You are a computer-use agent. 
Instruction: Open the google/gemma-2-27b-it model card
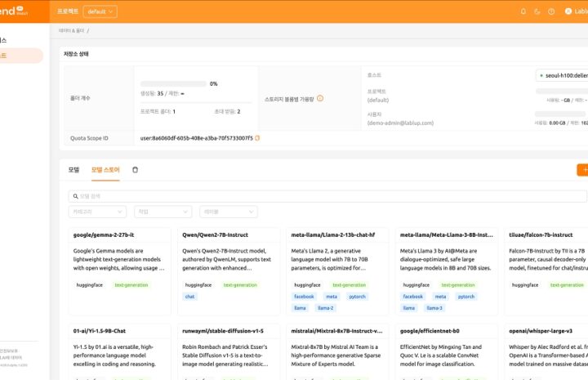119,271
